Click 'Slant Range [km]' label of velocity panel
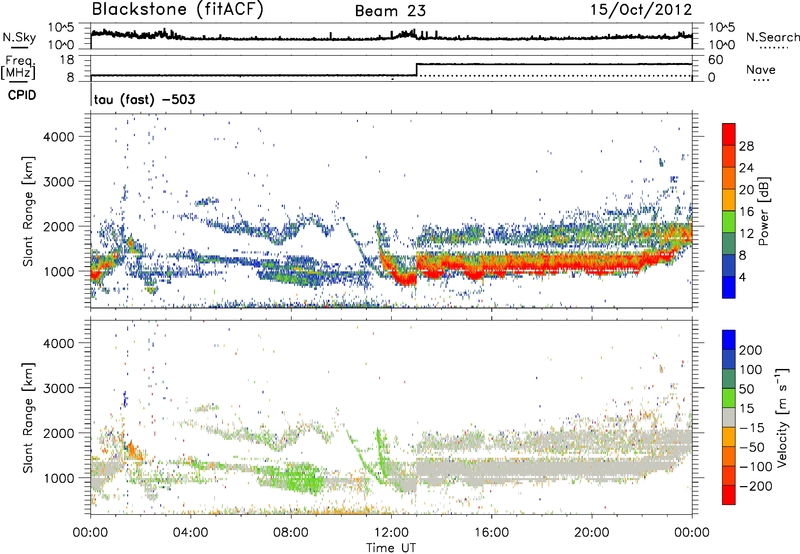800x554 pixels. (28, 417)
